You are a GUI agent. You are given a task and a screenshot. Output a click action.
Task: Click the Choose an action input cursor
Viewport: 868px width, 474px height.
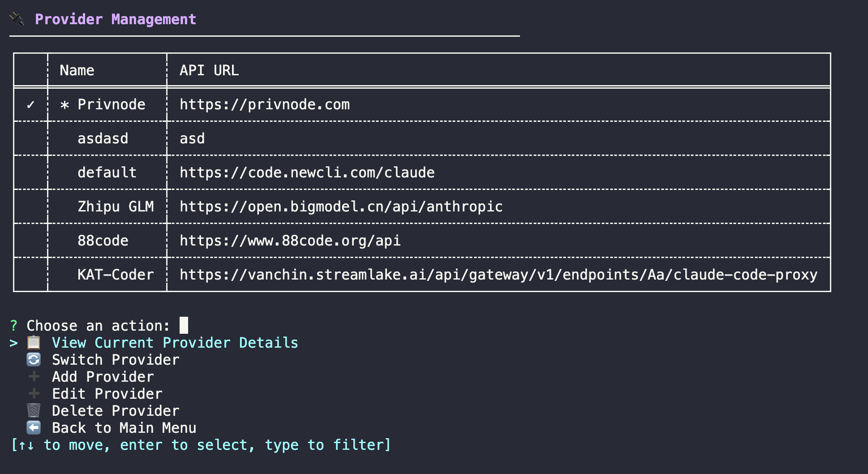coord(183,325)
